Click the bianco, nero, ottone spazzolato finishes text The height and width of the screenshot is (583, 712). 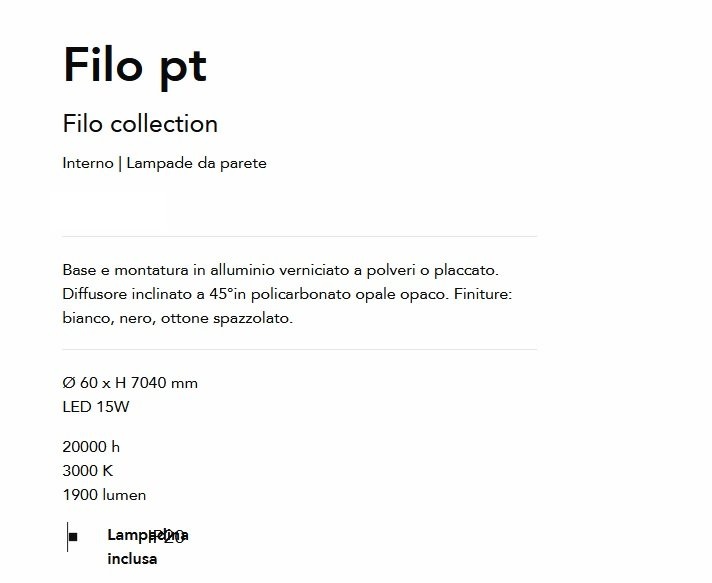(178, 318)
